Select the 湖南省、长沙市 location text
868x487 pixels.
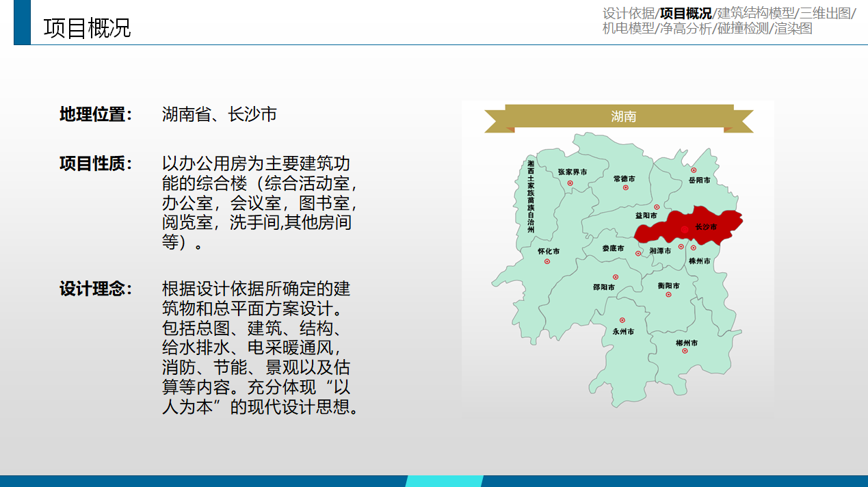[219, 114]
